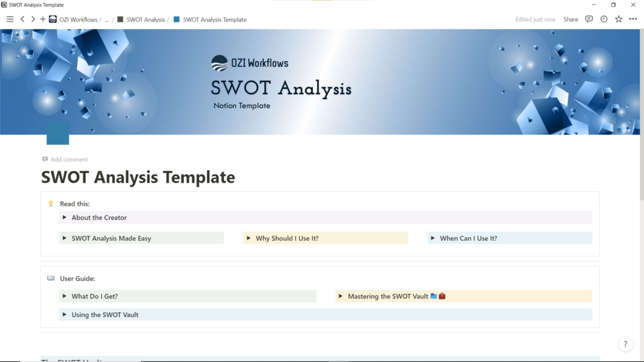Expand Mastering the SWOT Vault toggle
The image size is (644, 362).
340,296
